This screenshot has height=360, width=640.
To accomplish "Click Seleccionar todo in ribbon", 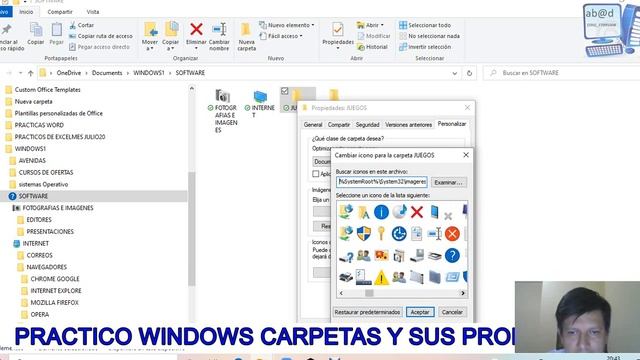I will tap(425, 25).
